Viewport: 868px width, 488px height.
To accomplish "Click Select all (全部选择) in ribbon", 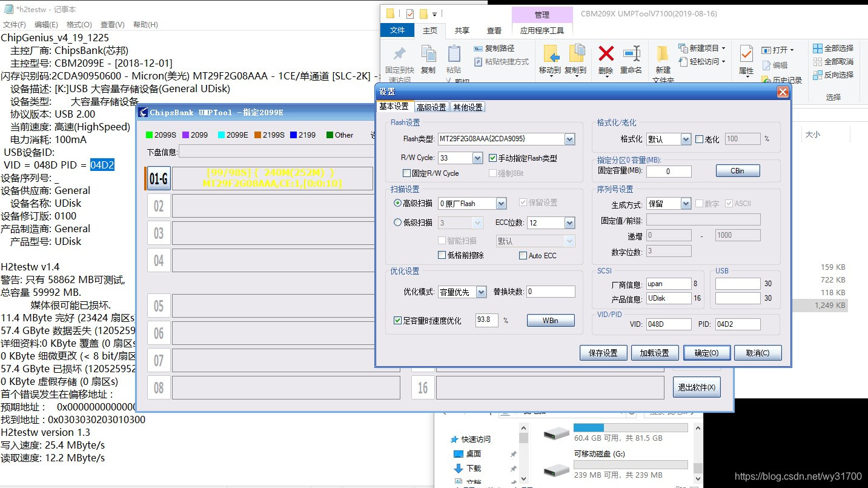I will coord(833,48).
